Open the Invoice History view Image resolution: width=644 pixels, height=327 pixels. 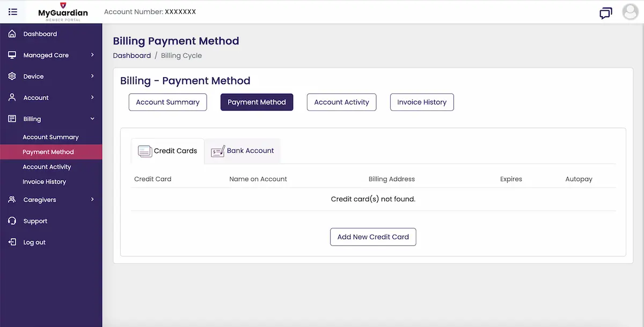[422, 102]
